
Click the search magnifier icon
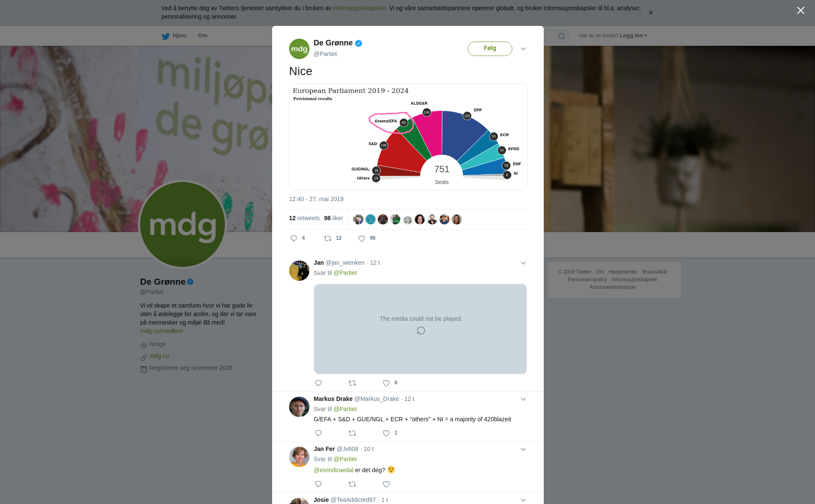[x=562, y=36]
